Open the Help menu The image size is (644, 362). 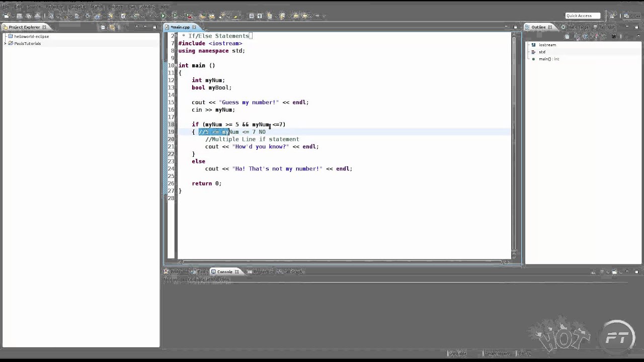(165, 7)
